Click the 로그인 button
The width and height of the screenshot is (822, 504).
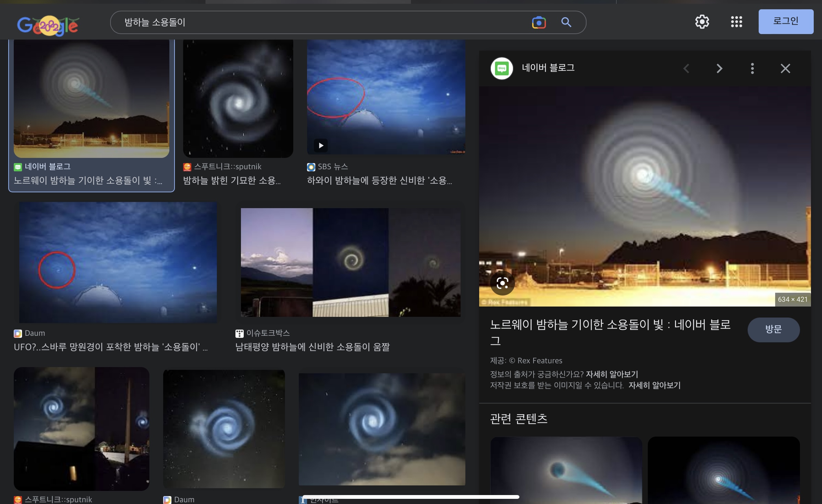[786, 22]
